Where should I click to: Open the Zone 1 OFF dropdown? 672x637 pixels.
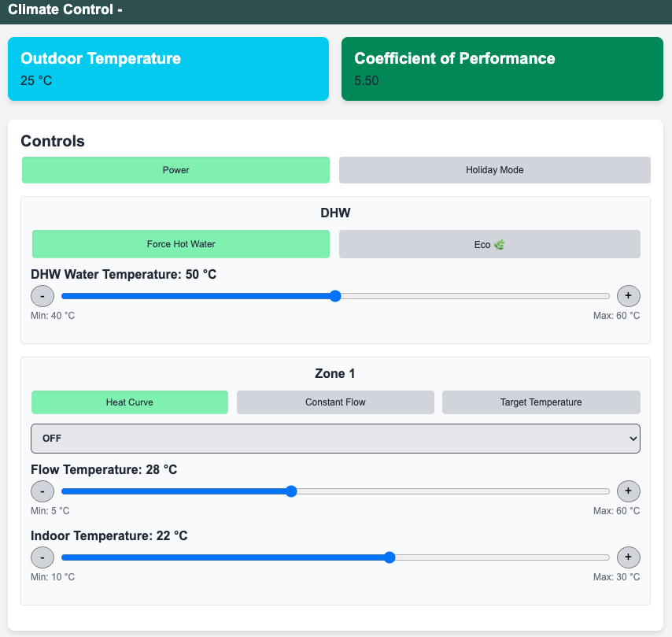(335, 439)
